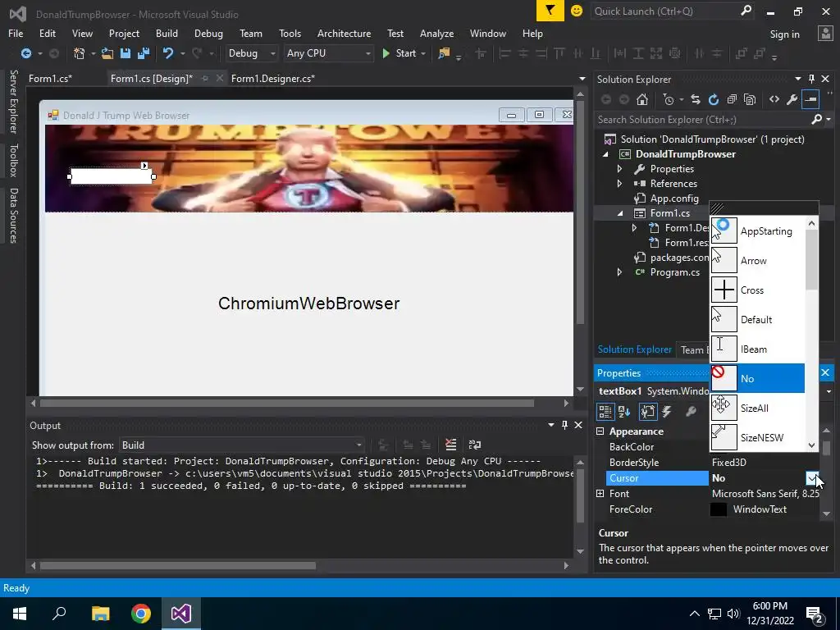Select the SizeAll cursor option
The width and height of the screenshot is (840, 630).
coord(757,408)
